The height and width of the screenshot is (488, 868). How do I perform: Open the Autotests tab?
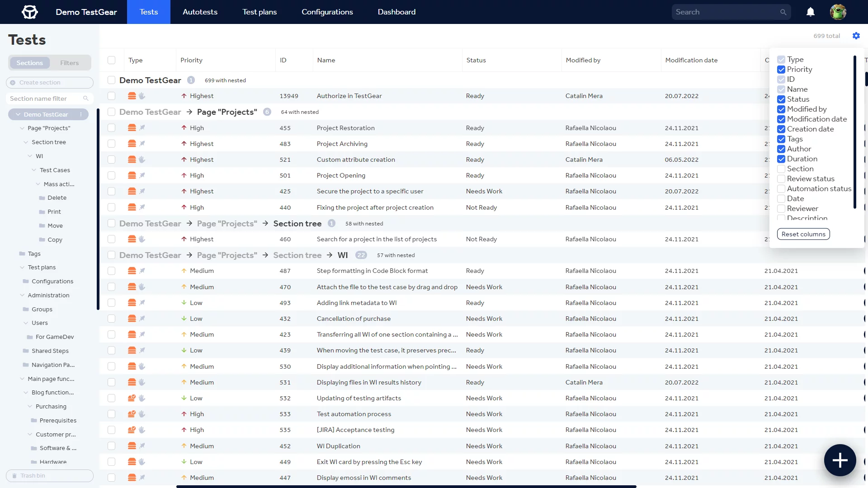point(200,12)
